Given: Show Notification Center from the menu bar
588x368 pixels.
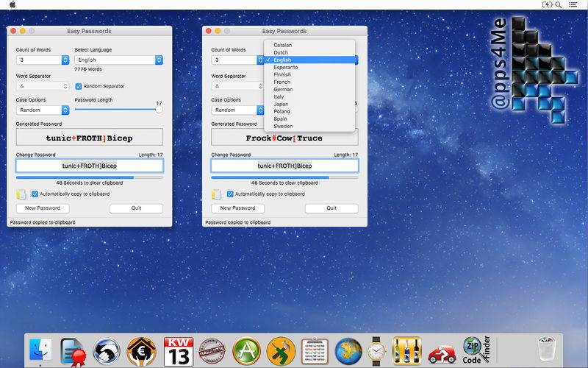Looking at the screenshot, I should click(573, 4).
